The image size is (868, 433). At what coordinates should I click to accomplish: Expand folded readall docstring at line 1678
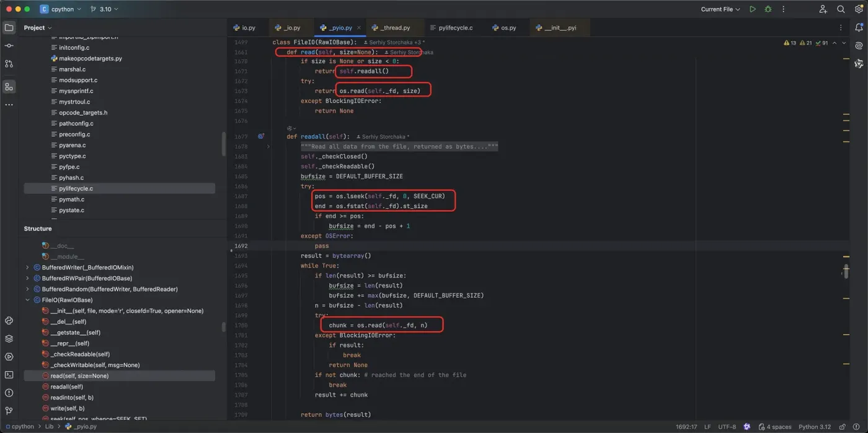click(268, 147)
